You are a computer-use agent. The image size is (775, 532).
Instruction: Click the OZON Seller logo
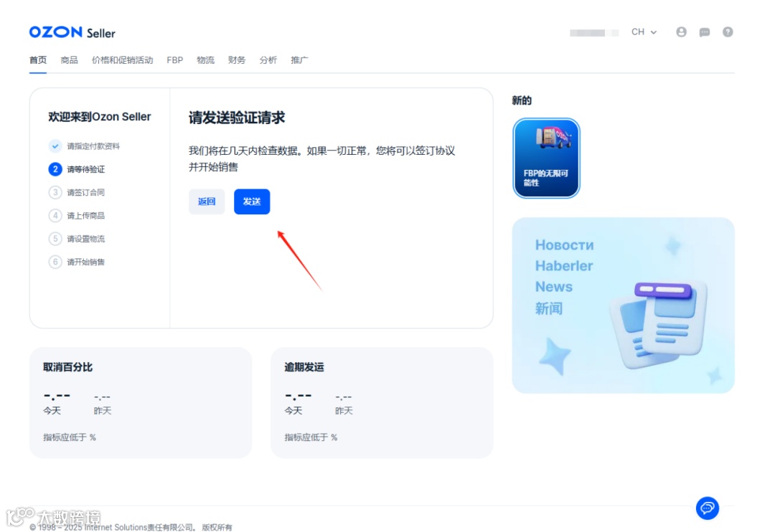(x=72, y=32)
